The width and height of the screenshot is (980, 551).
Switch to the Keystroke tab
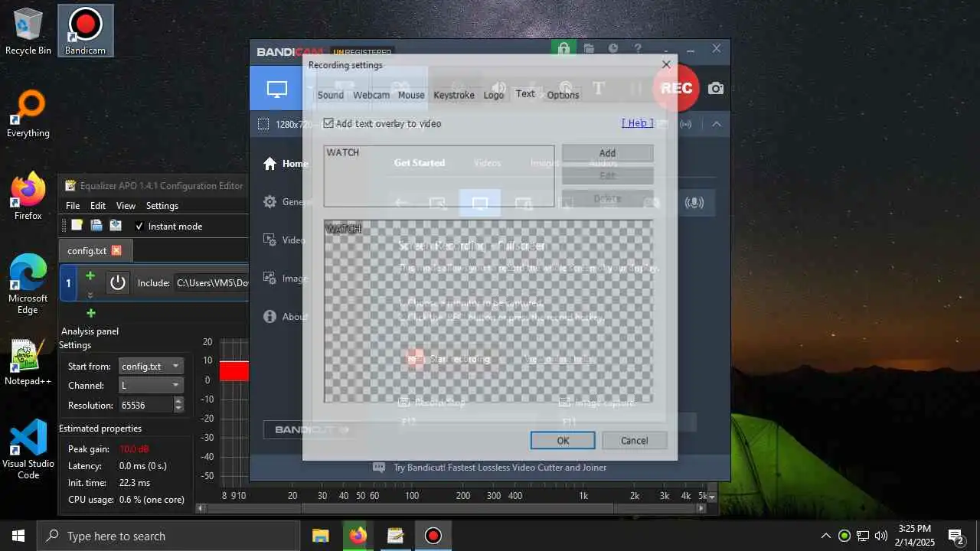(x=454, y=95)
